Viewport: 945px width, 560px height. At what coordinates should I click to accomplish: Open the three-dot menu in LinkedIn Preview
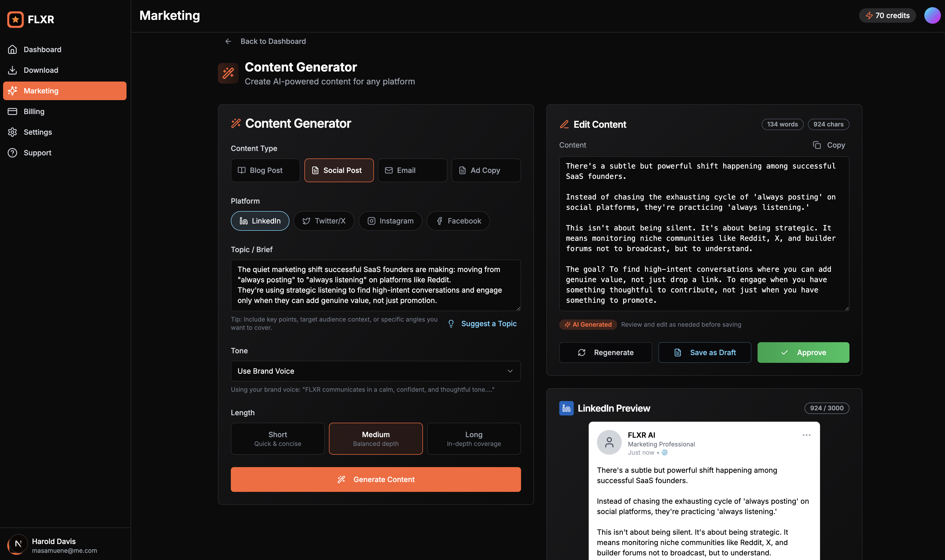pos(806,435)
